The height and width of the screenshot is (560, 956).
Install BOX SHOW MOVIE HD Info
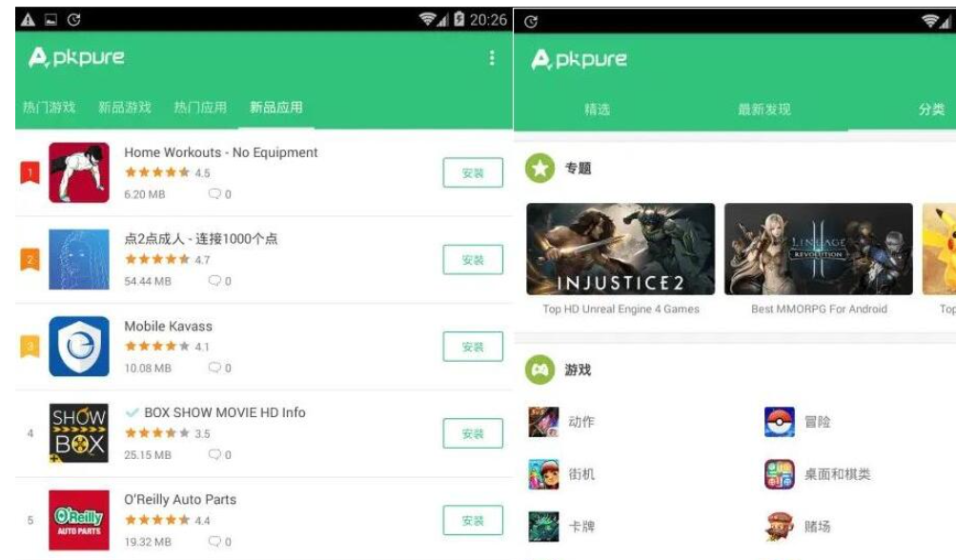coord(473,433)
